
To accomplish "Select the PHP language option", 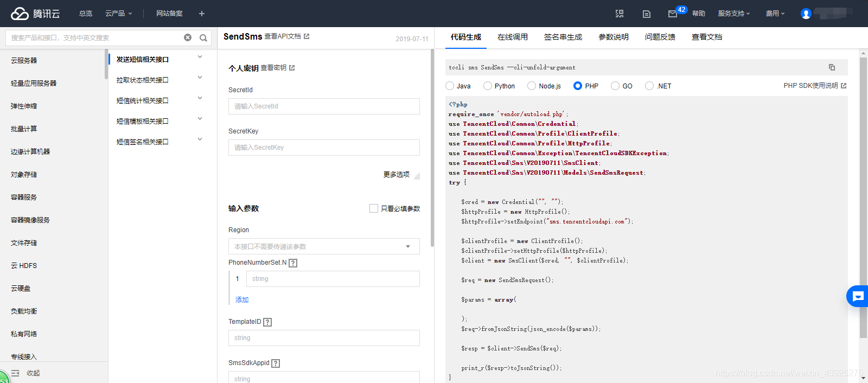I will [x=578, y=86].
